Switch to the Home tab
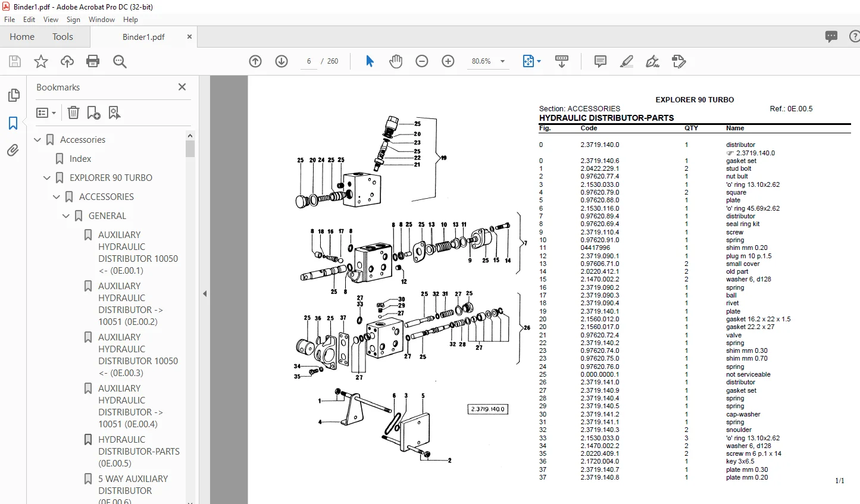 22,37
